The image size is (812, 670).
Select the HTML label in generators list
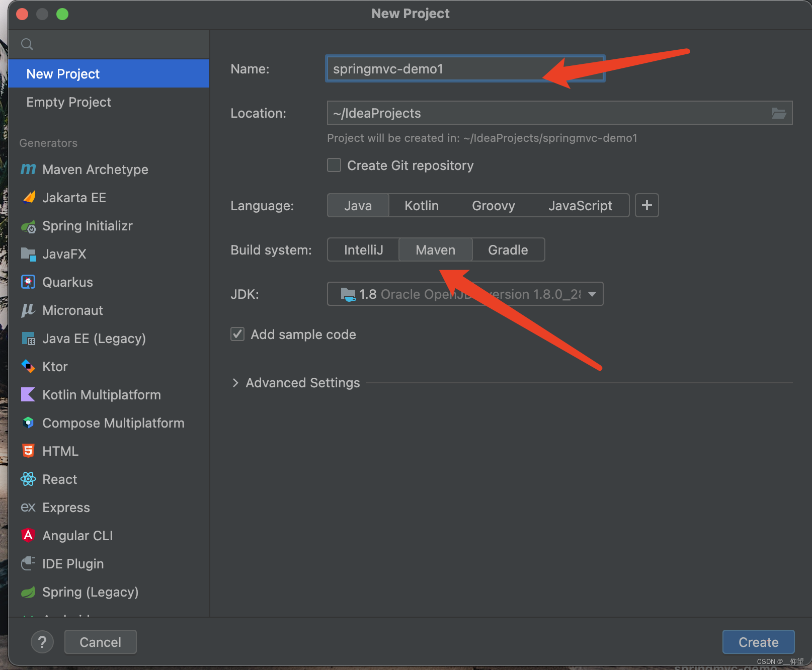(x=60, y=451)
